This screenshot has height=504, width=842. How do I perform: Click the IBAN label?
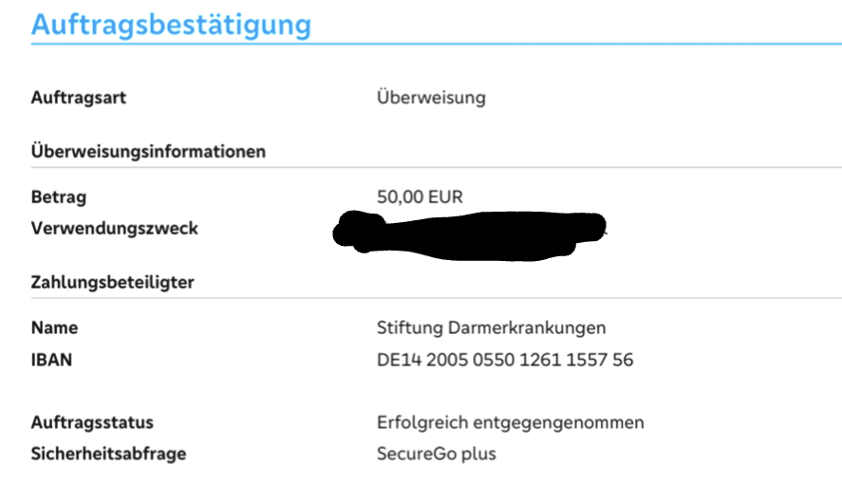click(51, 360)
